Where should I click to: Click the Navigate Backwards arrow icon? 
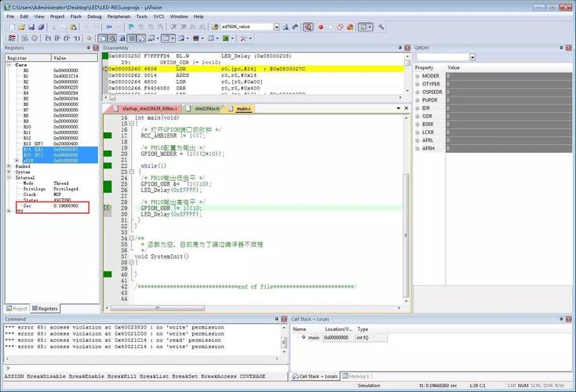(x=109, y=27)
